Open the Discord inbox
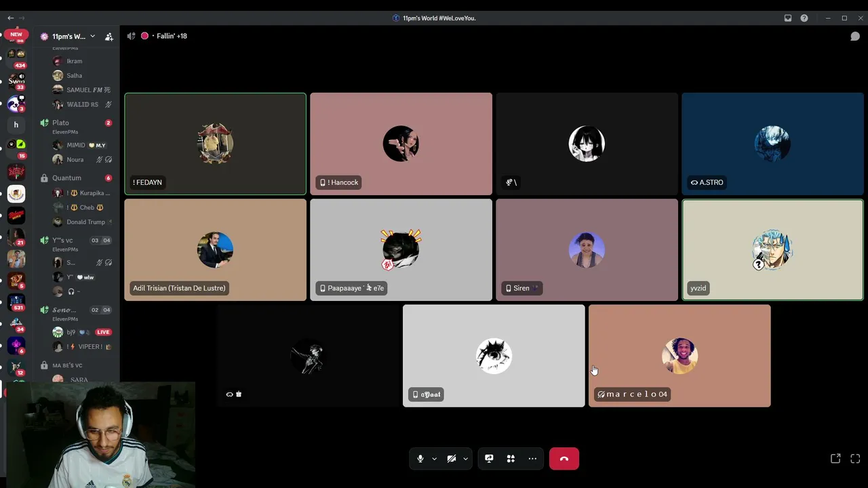The height and width of the screenshot is (488, 868). pos(788,18)
